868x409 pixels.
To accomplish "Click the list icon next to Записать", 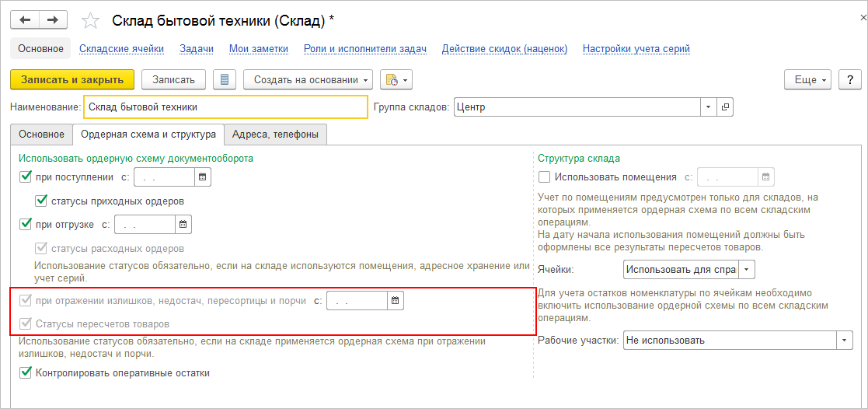I will pos(225,79).
